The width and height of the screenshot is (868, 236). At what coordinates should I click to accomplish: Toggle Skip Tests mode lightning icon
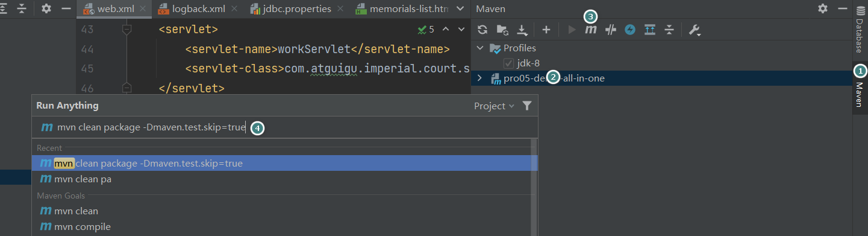coord(629,30)
